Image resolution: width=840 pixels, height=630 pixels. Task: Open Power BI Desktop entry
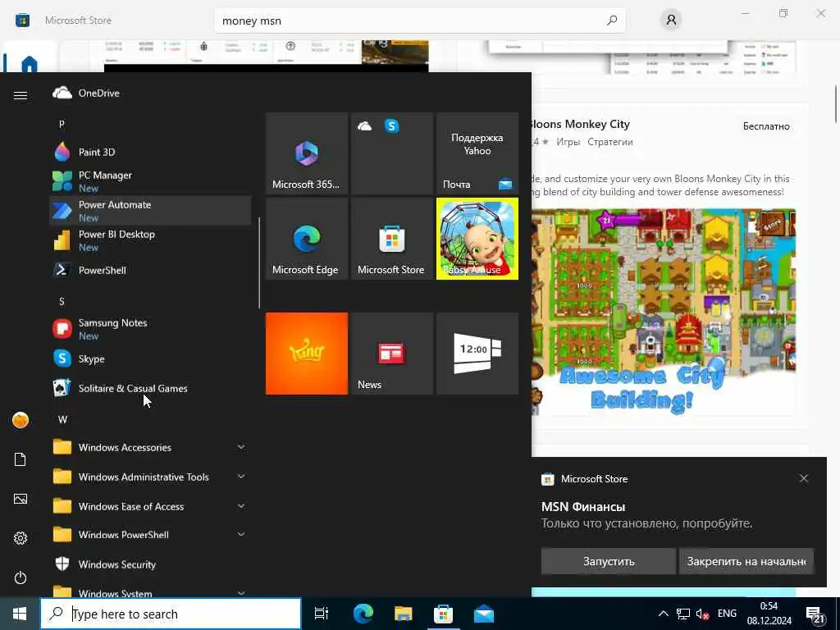pos(150,240)
